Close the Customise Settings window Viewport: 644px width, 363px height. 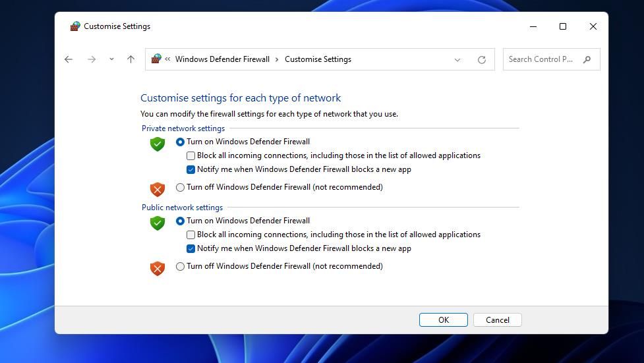coord(593,26)
